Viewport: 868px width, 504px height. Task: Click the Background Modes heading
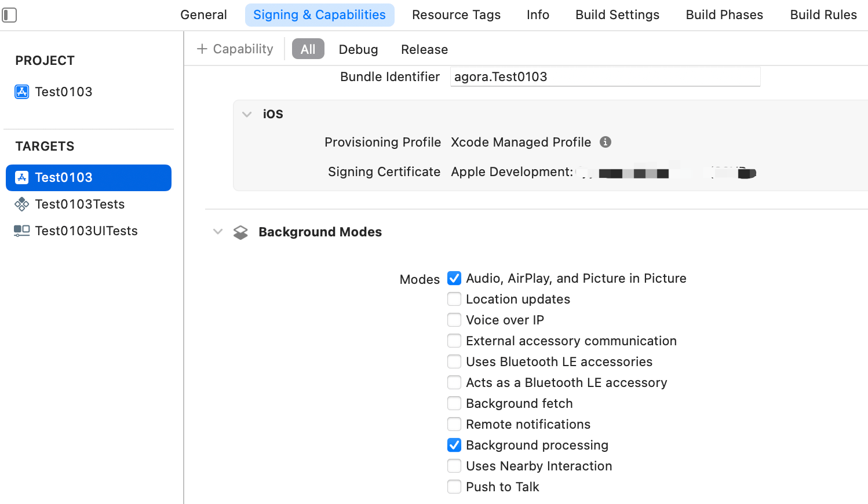click(x=320, y=232)
